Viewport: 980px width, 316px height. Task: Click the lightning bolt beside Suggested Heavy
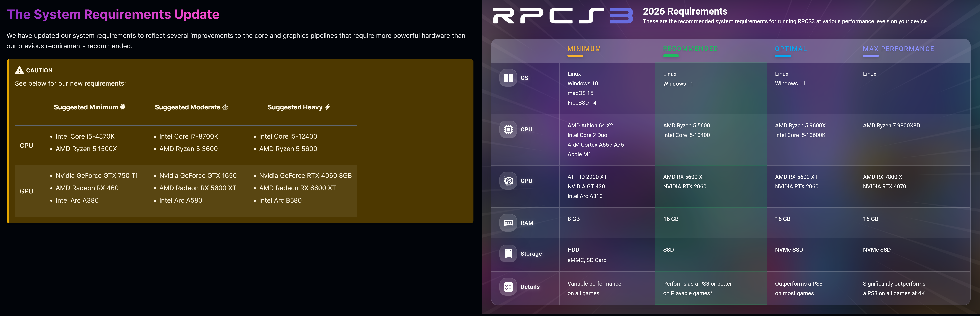(x=327, y=107)
